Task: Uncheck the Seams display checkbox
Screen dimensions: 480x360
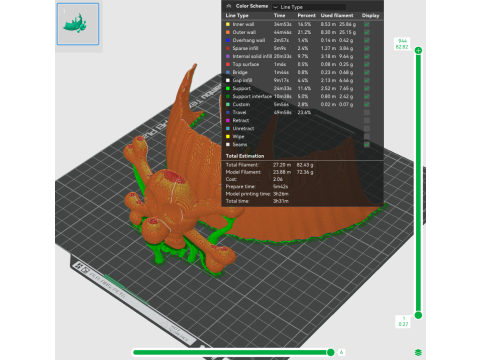Action: 367,144
